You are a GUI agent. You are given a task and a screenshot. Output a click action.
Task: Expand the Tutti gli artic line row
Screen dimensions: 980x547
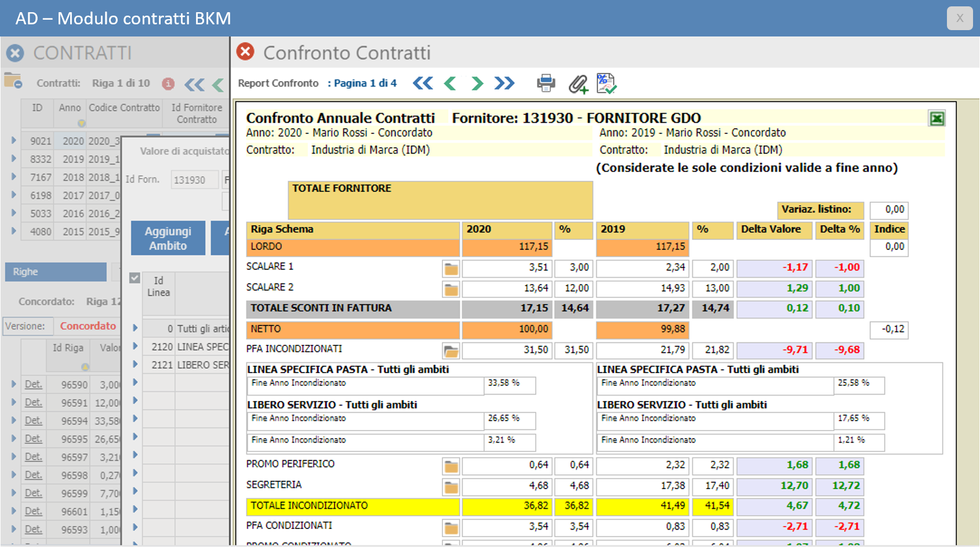(x=135, y=328)
